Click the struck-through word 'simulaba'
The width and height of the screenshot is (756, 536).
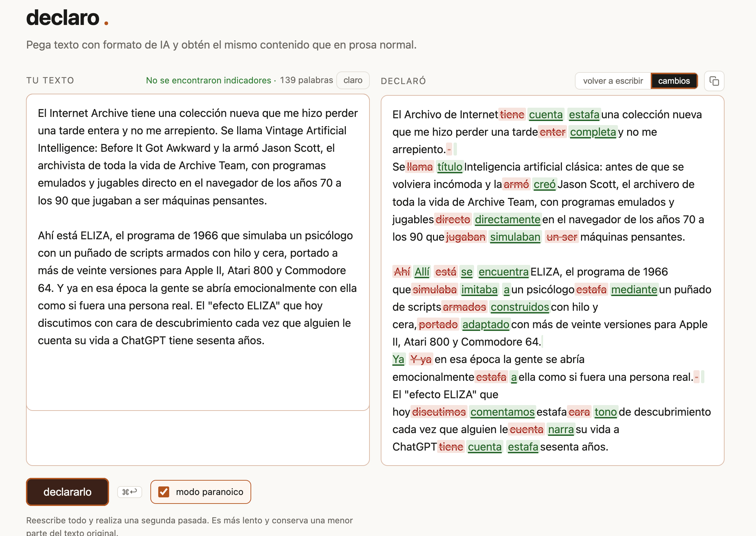434,290
